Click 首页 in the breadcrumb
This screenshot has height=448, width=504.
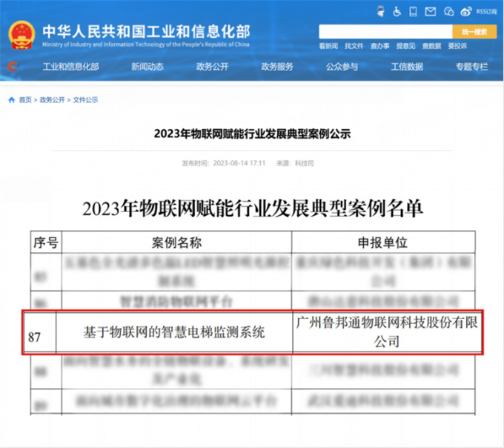[x=25, y=99]
